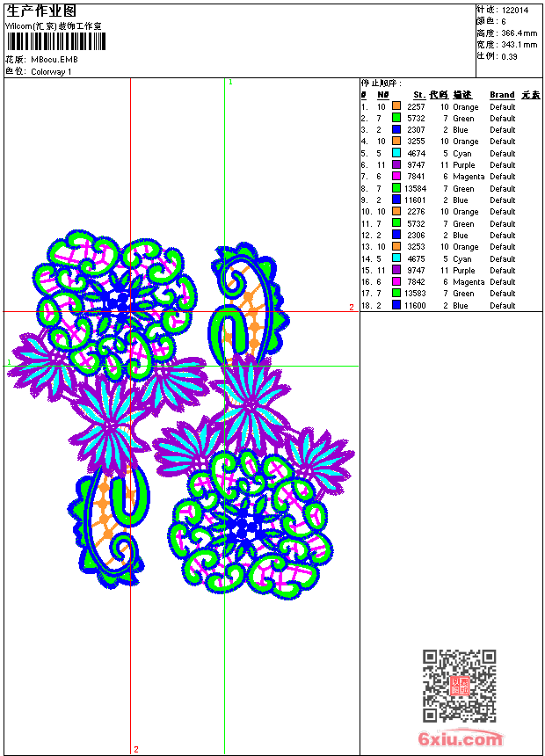The image size is (545, 756).
Task: Click the 停止顺序 heading
Action: 381,84
